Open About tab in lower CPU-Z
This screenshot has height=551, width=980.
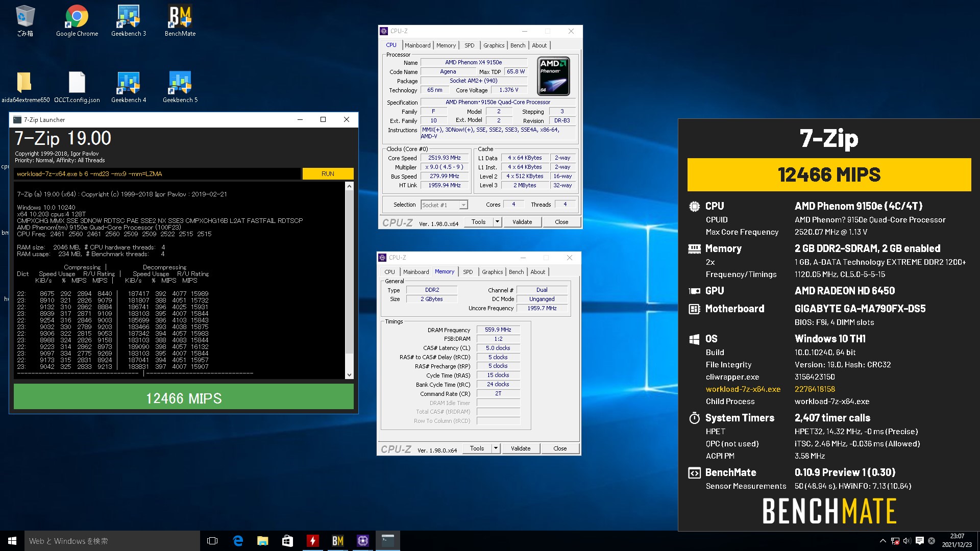coord(538,272)
